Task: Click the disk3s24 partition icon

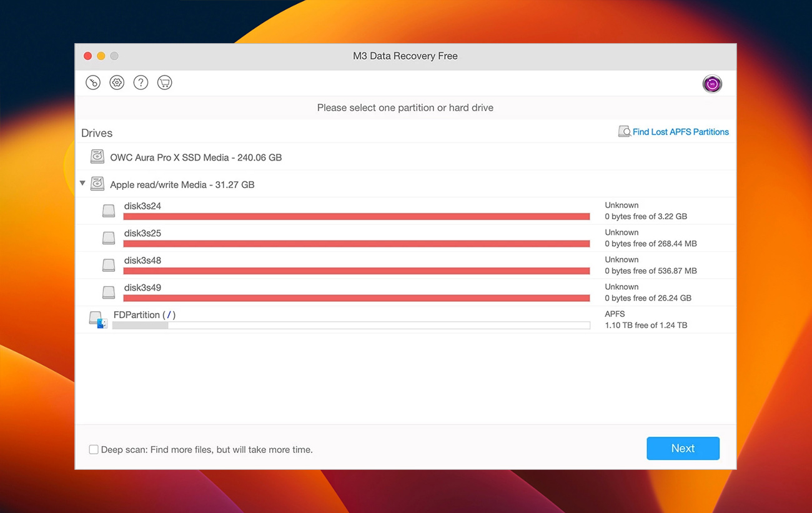Action: 109,211
